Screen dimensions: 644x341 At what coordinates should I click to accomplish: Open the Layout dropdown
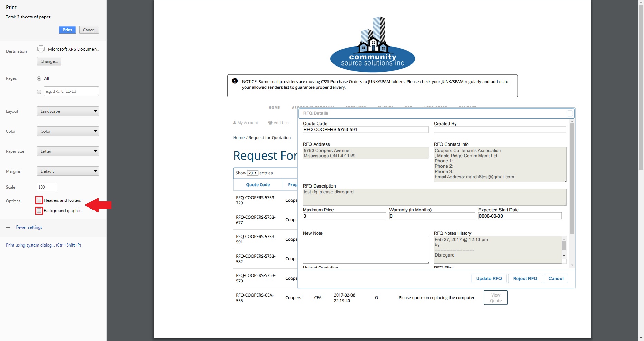[x=68, y=111]
